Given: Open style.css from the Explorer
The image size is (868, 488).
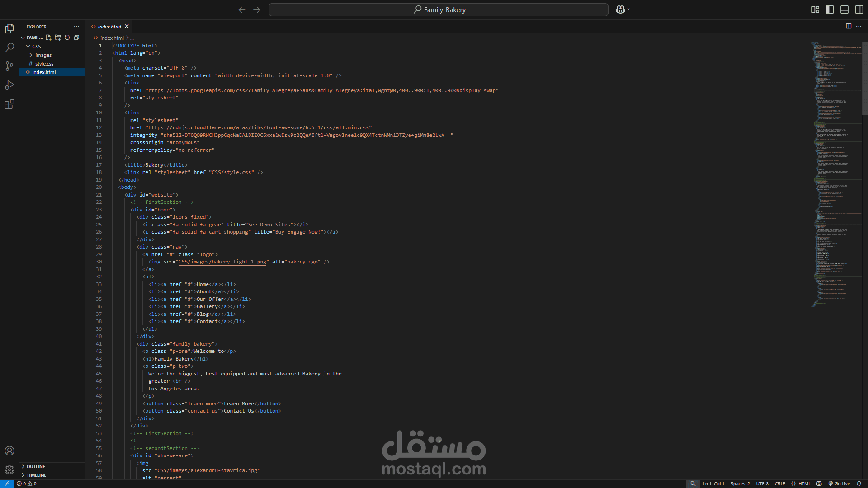Looking at the screenshot, I should [x=44, y=64].
